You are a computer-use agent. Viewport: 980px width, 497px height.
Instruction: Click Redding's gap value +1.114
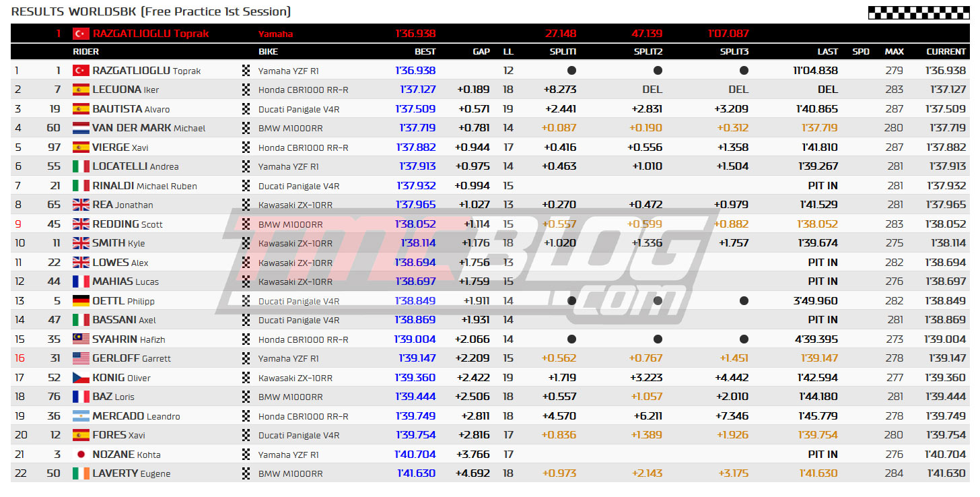pyautogui.click(x=477, y=224)
